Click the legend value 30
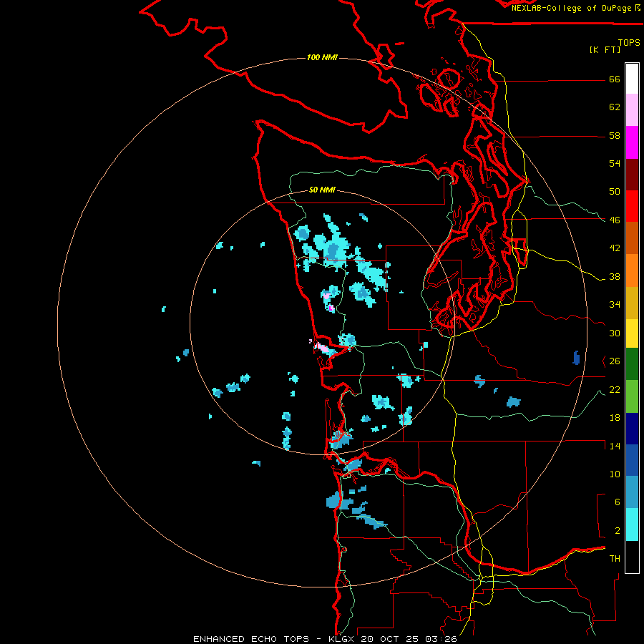 click(615, 333)
